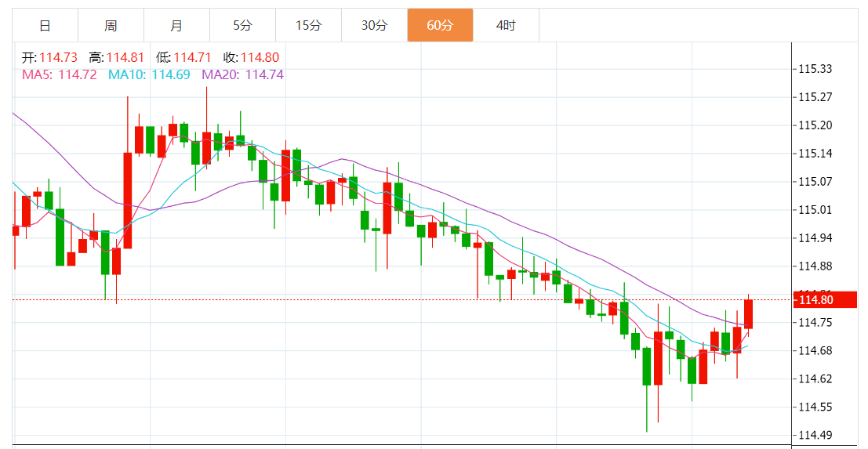868x449 pixels.
Task: Switch to the 4时 four-hour tab
Action: [506, 26]
